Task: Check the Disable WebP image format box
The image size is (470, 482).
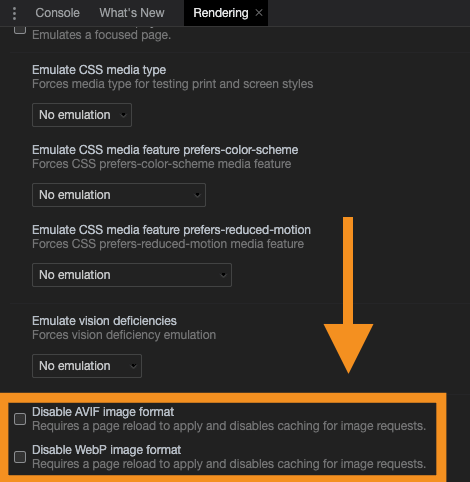Action: point(20,457)
